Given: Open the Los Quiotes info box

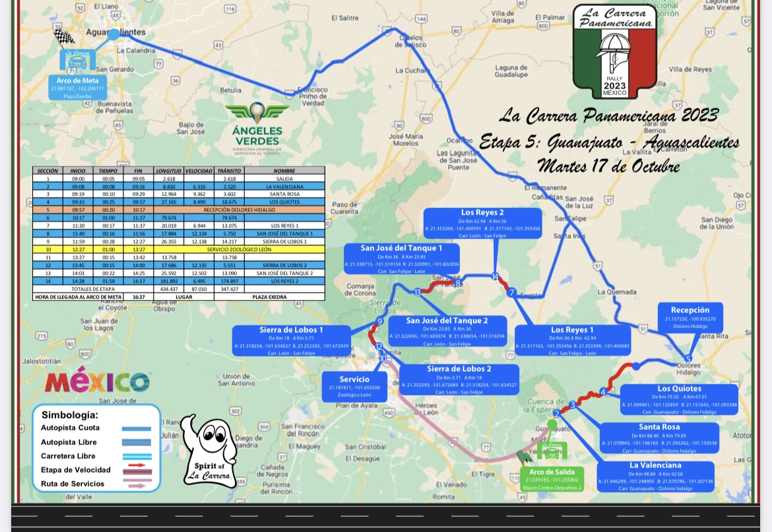Looking at the screenshot, I should 680,399.
